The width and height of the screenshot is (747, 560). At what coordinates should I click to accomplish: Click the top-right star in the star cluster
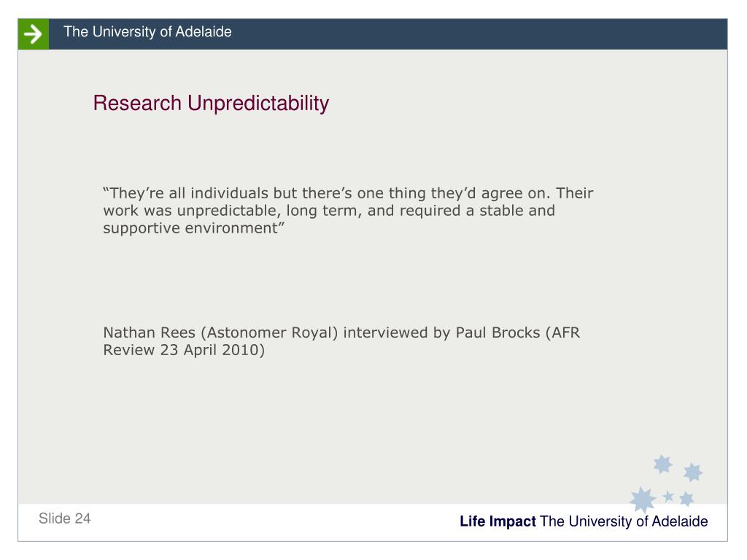(x=693, y=472)
